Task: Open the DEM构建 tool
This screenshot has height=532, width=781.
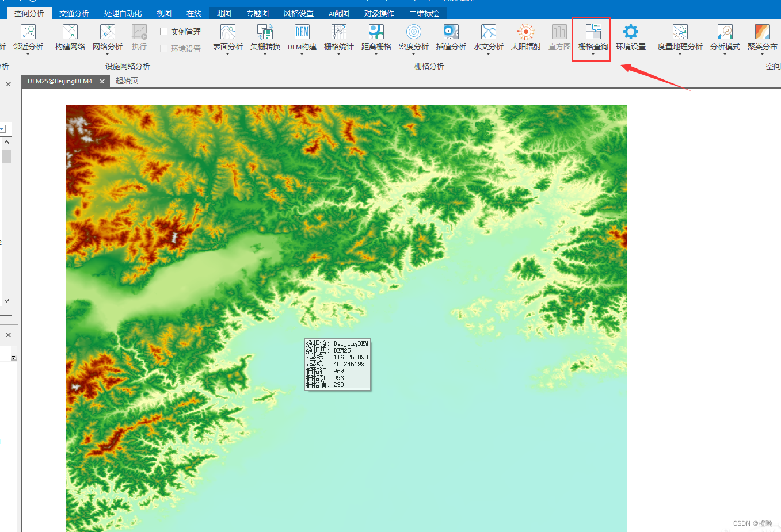Action: tap(301, 38)
